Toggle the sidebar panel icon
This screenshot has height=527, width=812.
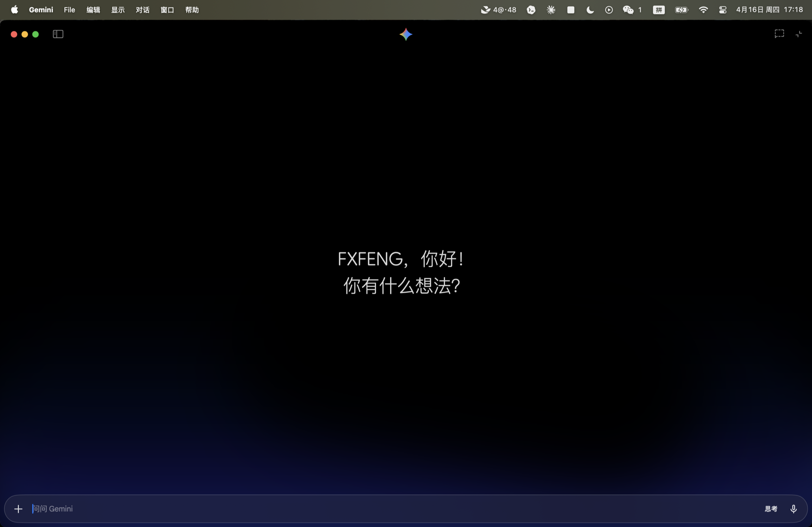[x=58, y=34]
